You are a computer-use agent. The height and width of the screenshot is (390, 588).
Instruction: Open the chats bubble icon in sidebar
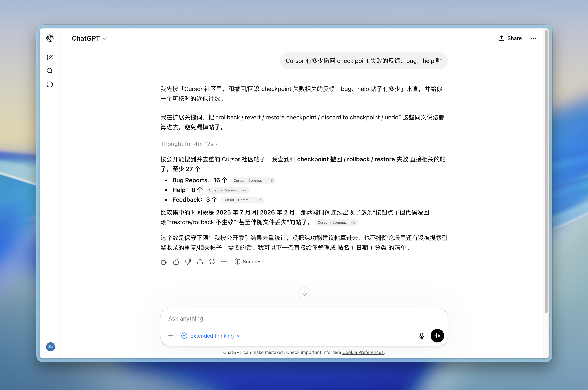(50, 85)
